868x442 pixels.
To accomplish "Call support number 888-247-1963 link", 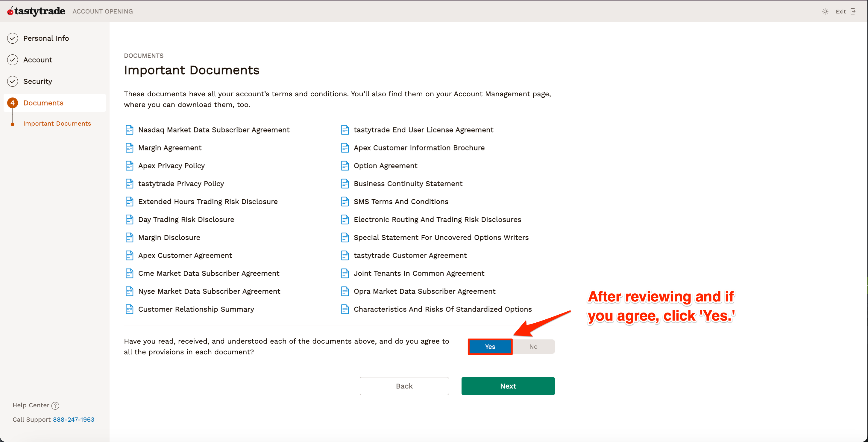I will coord(73,420).
